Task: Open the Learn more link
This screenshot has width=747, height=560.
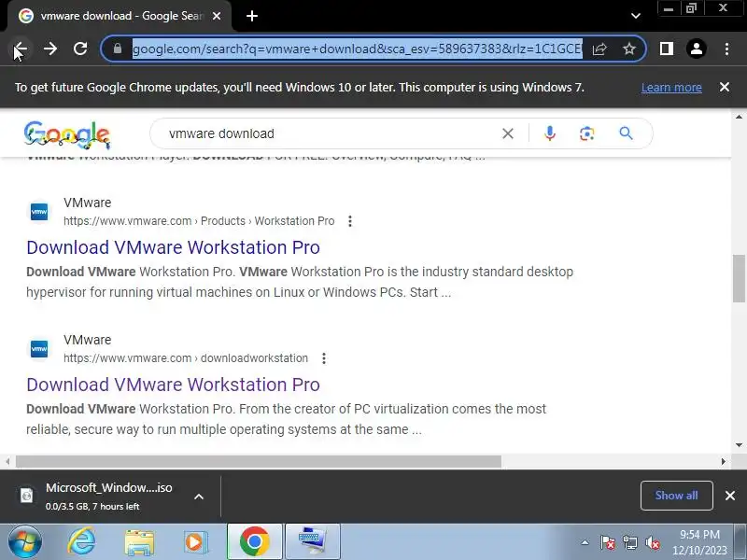Action: tap(671, 88)
